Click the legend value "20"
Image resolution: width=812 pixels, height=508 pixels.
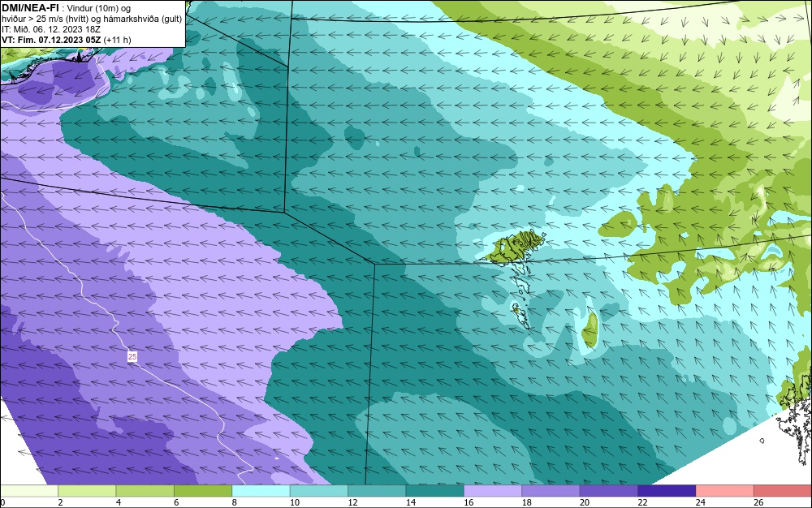[585, 502]
